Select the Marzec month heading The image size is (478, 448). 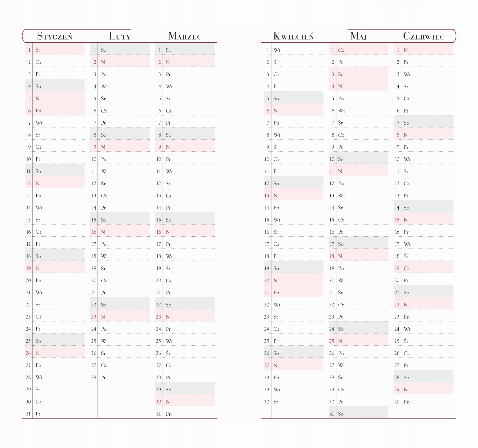[185, 36]
